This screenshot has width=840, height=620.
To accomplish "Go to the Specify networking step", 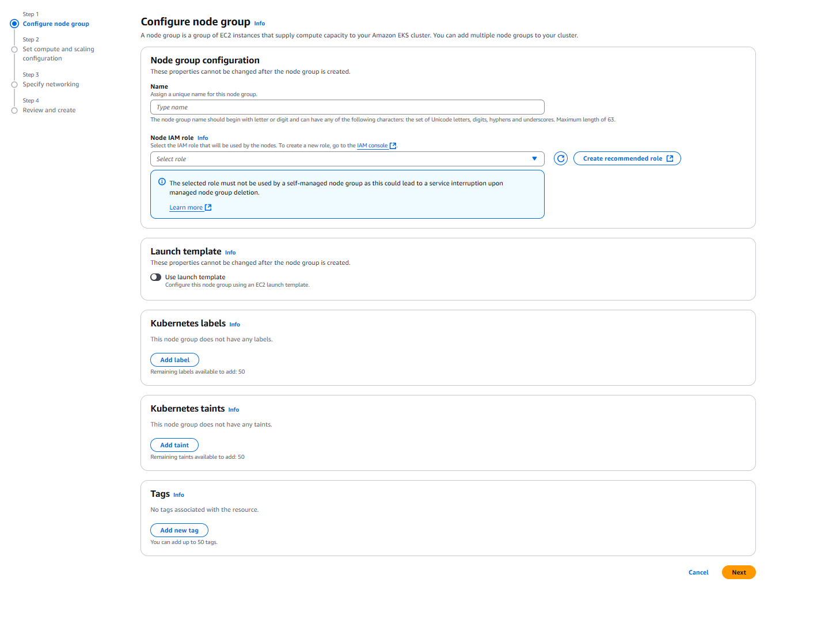I will [x=51, y=84].
